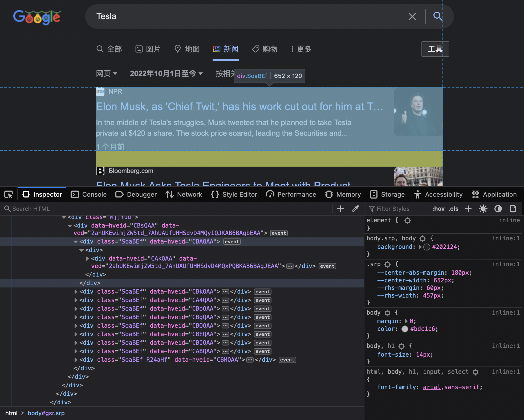Activate the element picker tool
Viewport: 524px width, 420px height.
[x=9, y=195]
